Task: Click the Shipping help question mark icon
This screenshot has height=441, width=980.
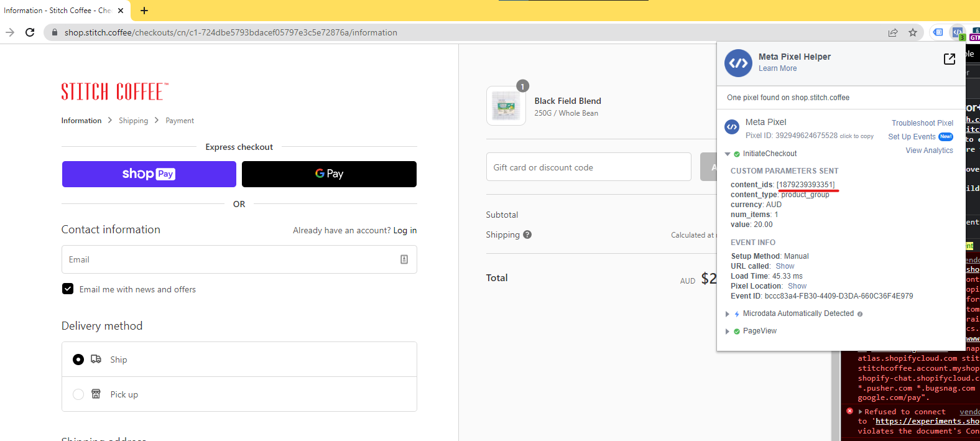Action: pos(527,234)
